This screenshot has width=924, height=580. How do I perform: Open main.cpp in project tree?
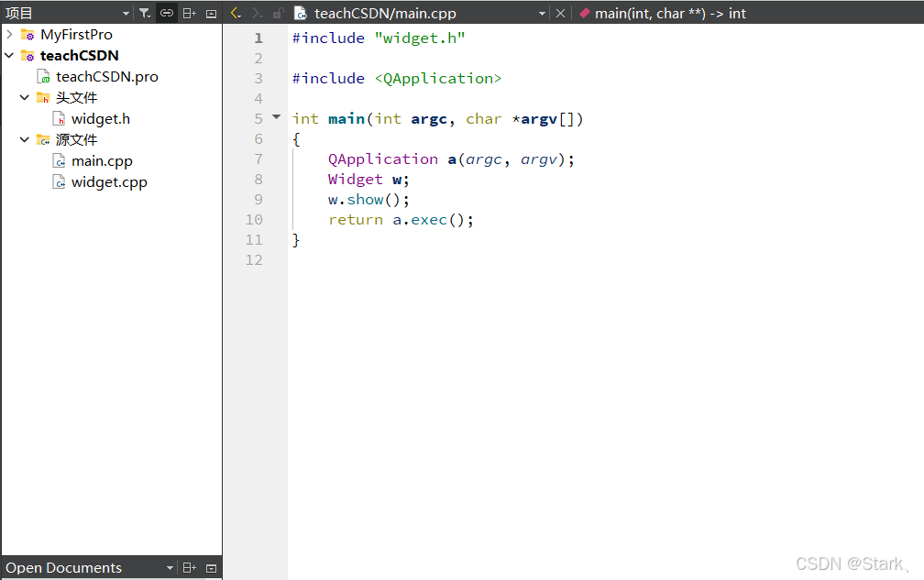102,161
